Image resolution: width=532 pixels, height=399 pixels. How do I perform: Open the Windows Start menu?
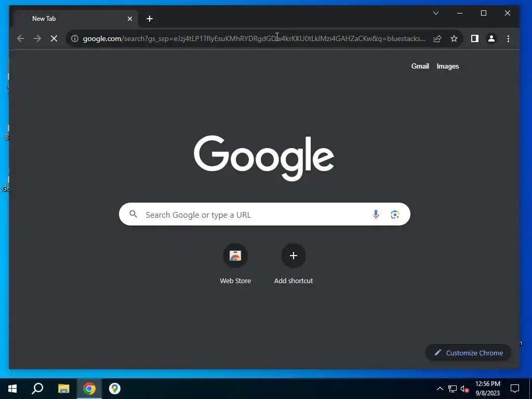click(12, 389)
